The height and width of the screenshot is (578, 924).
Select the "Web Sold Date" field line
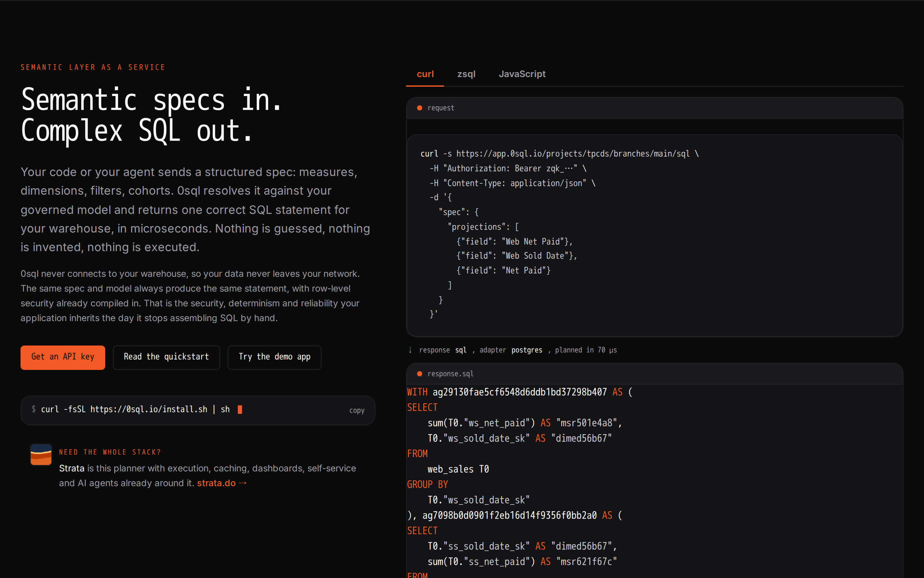click(x=516, y=256)
